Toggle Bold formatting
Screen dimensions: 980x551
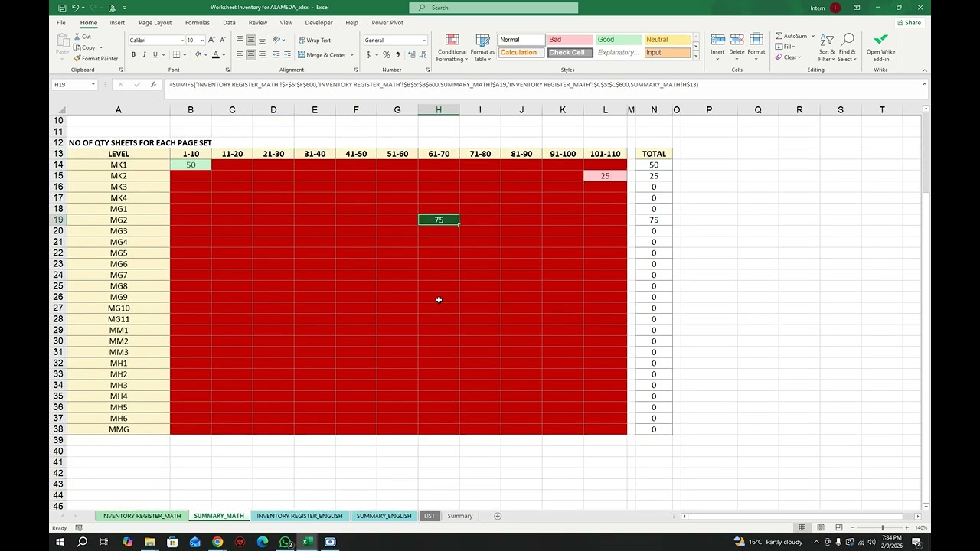point(133,54)
